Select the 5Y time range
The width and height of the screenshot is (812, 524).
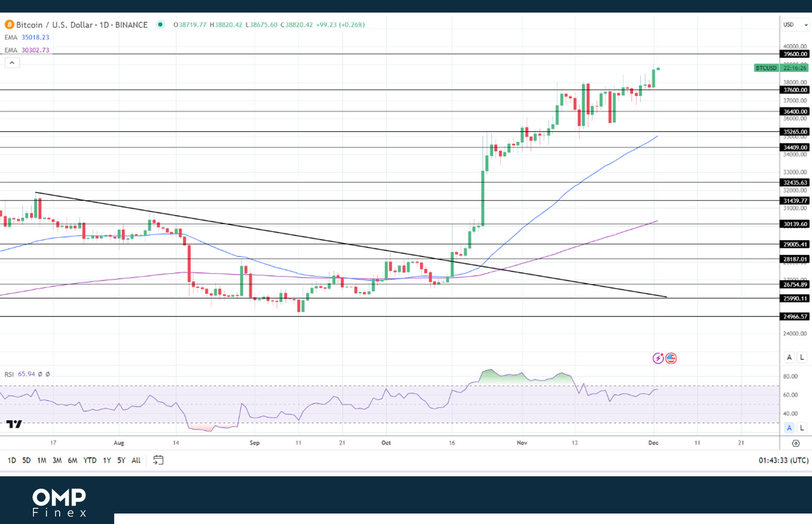click(121, 460)
